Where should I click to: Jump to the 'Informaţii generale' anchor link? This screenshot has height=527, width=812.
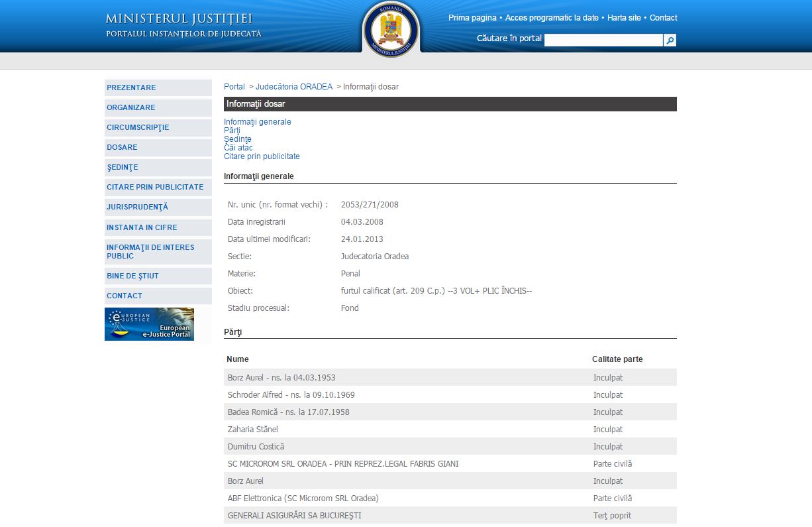tap(258, 122)
